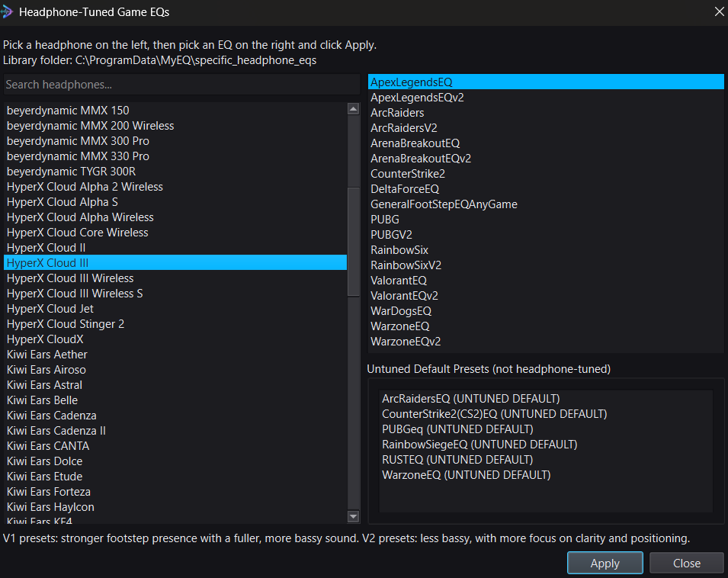Click the Close button
728x578 pixels.
pos(686,564)
